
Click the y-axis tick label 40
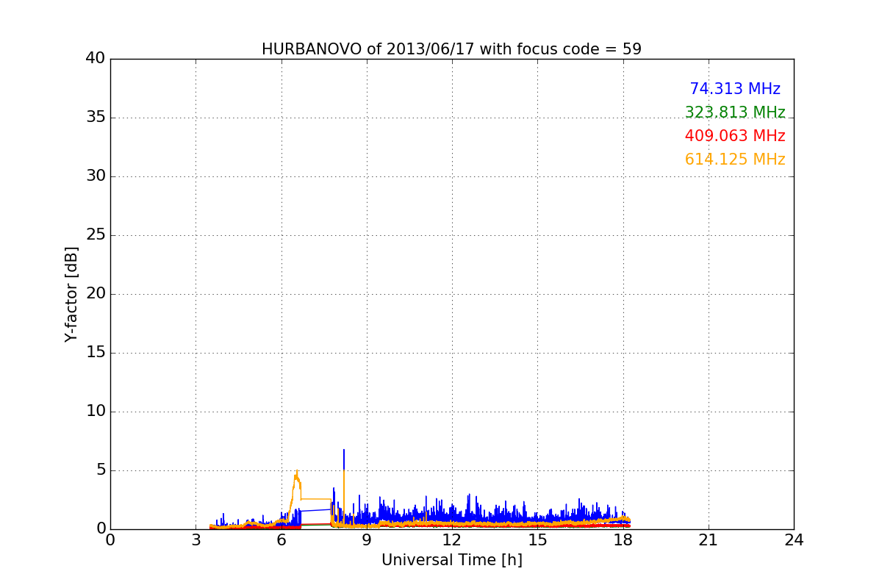coord(96,59)
